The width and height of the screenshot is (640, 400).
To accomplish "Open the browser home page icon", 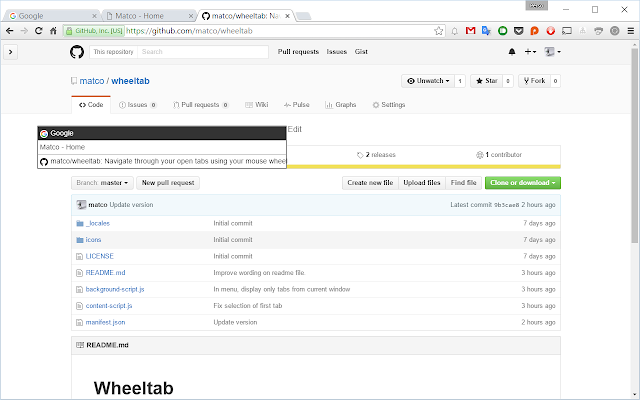I will 53,31.
